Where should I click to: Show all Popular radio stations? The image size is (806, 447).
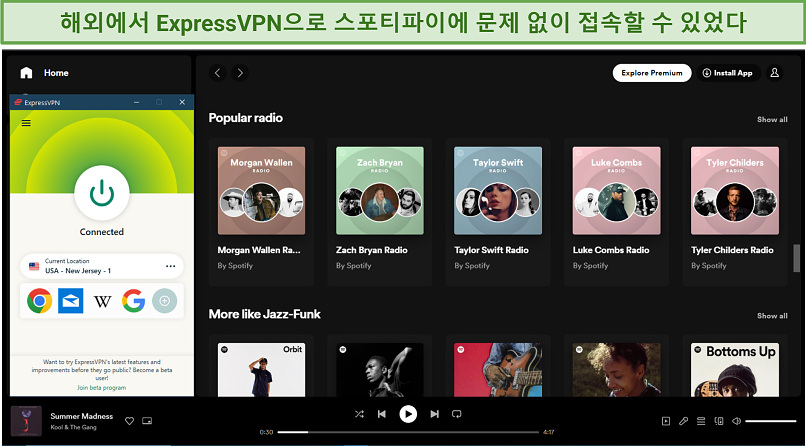point(772,119)
